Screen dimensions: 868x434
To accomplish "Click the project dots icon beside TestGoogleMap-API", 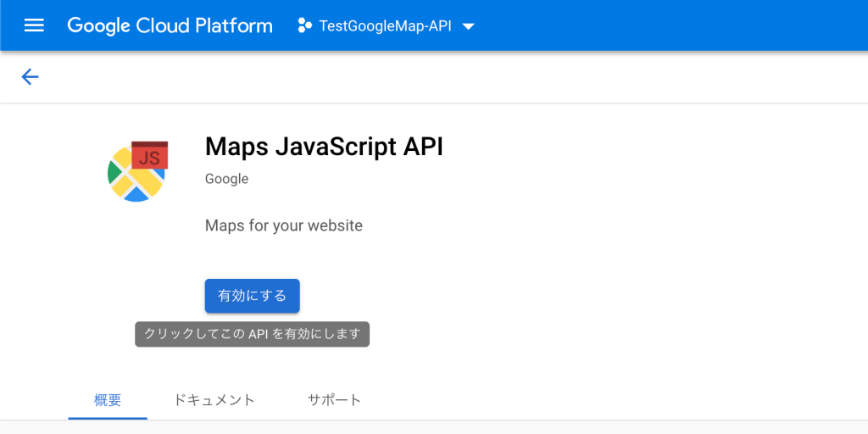I will point(304,25).
